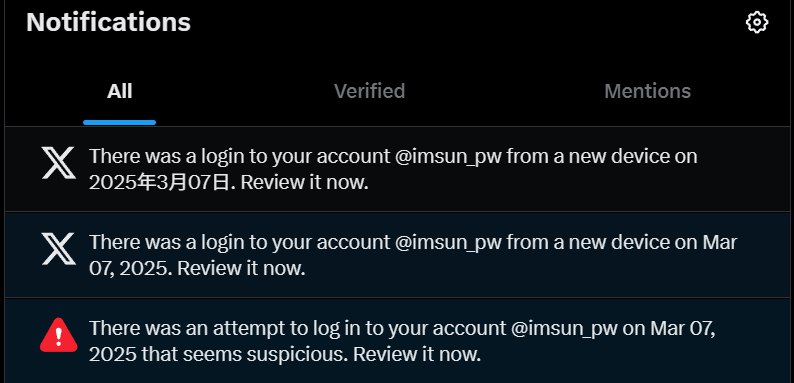
Task: Click the blue underline indicator under All
Action: point(120,122)
